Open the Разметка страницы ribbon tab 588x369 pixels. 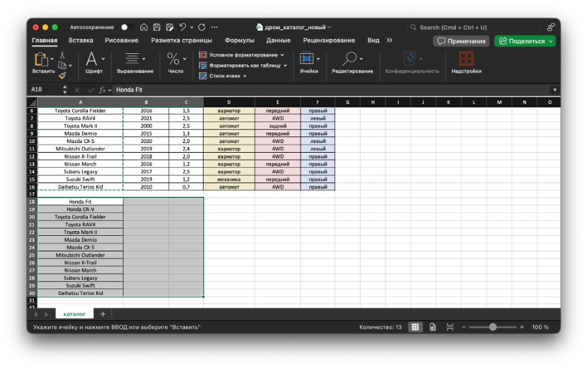tap(181, 40)
